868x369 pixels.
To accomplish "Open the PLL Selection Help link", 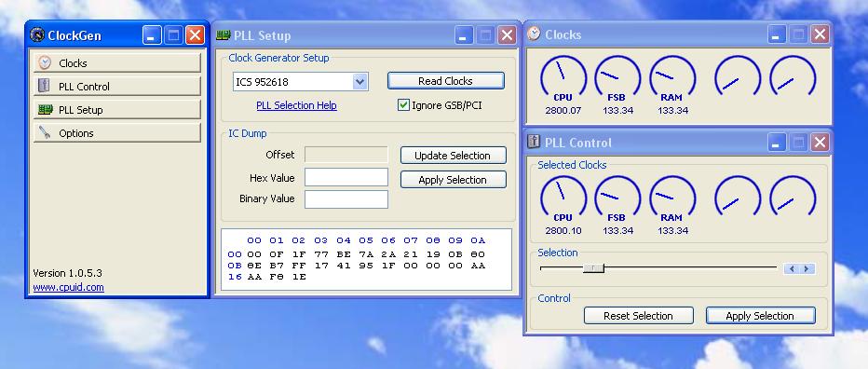I will [296, 105].
